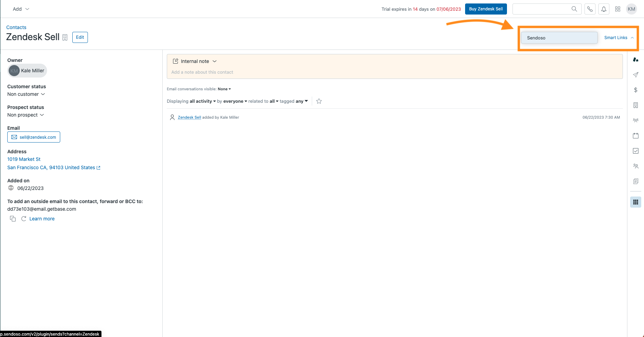644x337 pixels.
Task: Open the Add dropdown menu
Action: pyautogui.click(x=21, y=9)
